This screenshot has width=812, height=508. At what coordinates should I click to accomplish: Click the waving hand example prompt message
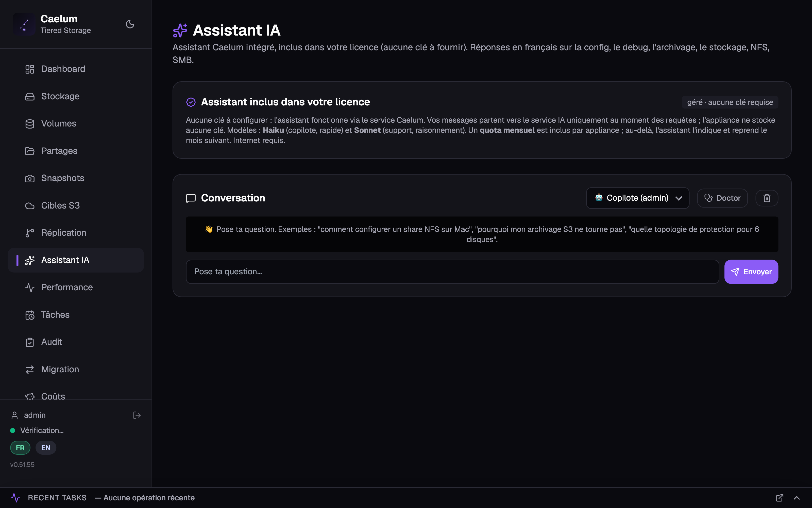coord(482,234)
